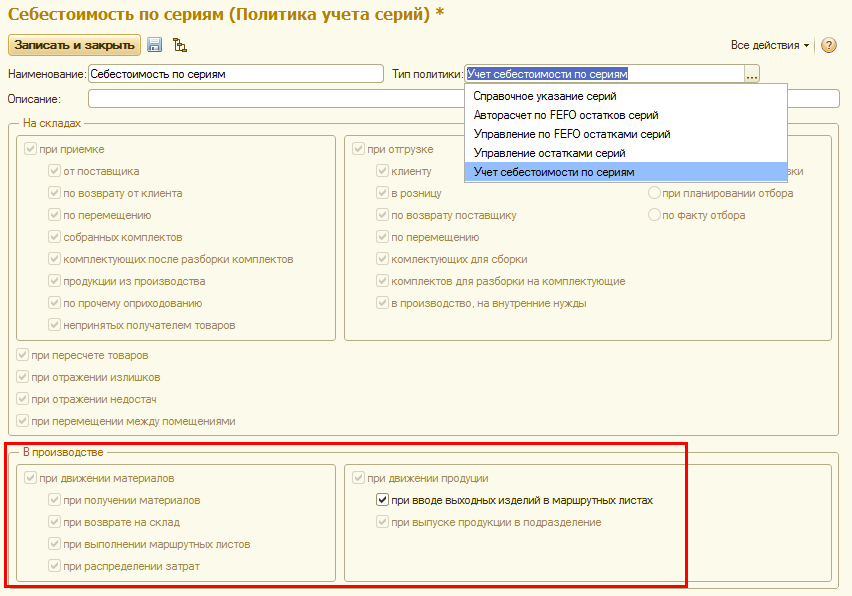Toggle 'при отгрузке' checkbox
852x596 pixels.
(x=358, y=149)
